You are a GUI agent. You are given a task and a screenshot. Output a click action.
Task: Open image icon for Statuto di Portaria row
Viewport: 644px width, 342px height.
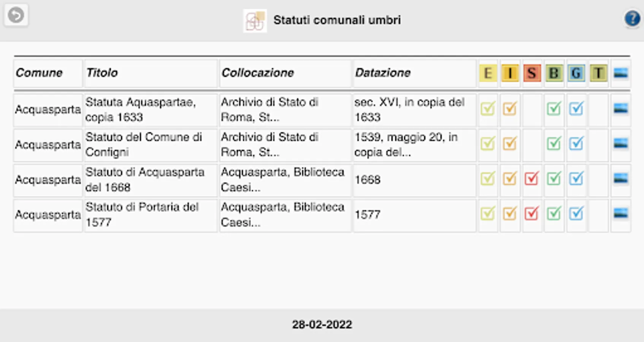tap(620, 214)
